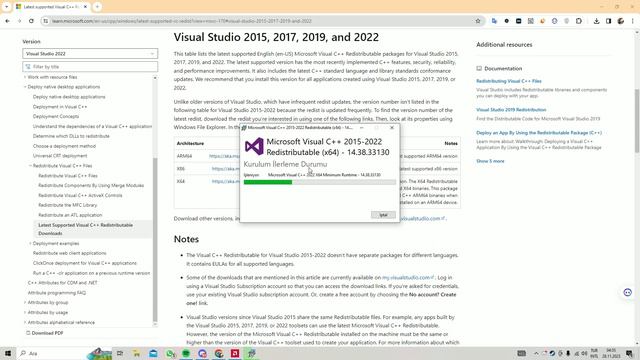This screenshot has width=640, height=360.
Task: Open Redistribute the MFC Library
Action: pyautogui.click(x=68, y=205)
